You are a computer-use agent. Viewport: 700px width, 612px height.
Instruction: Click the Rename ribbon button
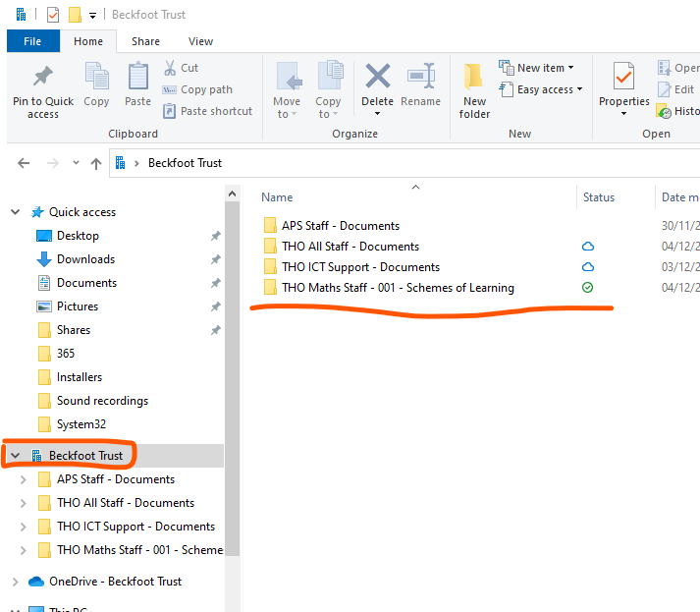coord(420,84)
